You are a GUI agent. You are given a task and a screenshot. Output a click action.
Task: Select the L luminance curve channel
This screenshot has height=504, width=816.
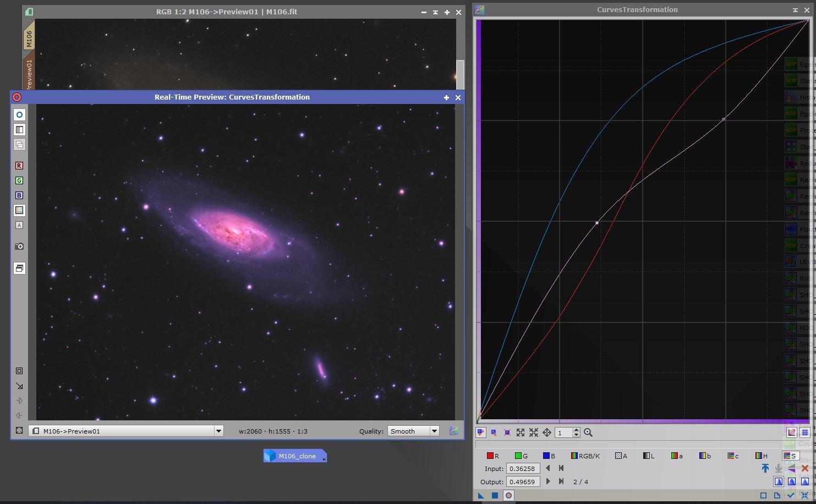click(648, 456)
